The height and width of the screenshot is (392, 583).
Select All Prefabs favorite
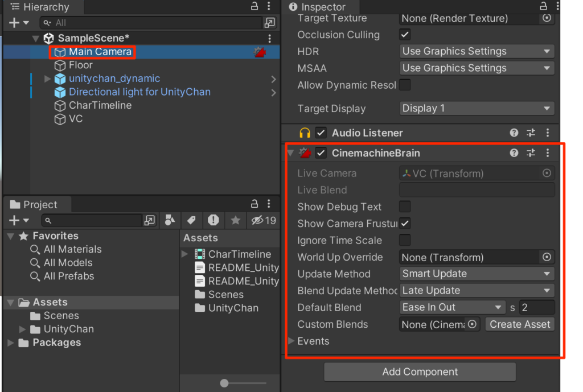[x=69, y=276]
